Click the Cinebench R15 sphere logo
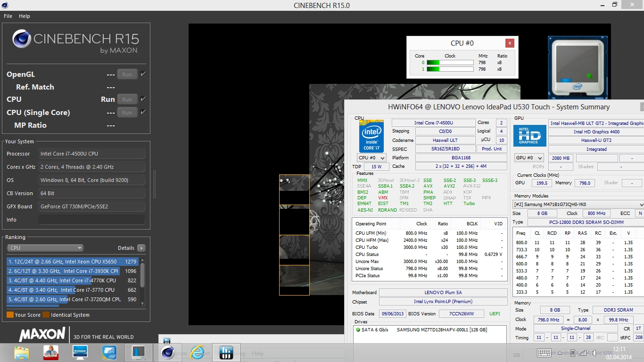Viewport: 644px width, 362px height. 22,39
